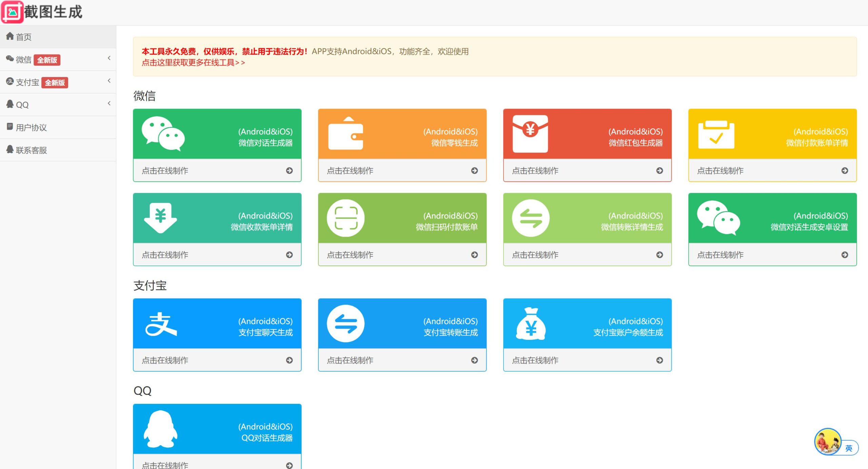The width and height of the screenshot is (868, 469).
Task: Click the arrow circle under 支付宝聊天生成
Action: tap(289, 360)
